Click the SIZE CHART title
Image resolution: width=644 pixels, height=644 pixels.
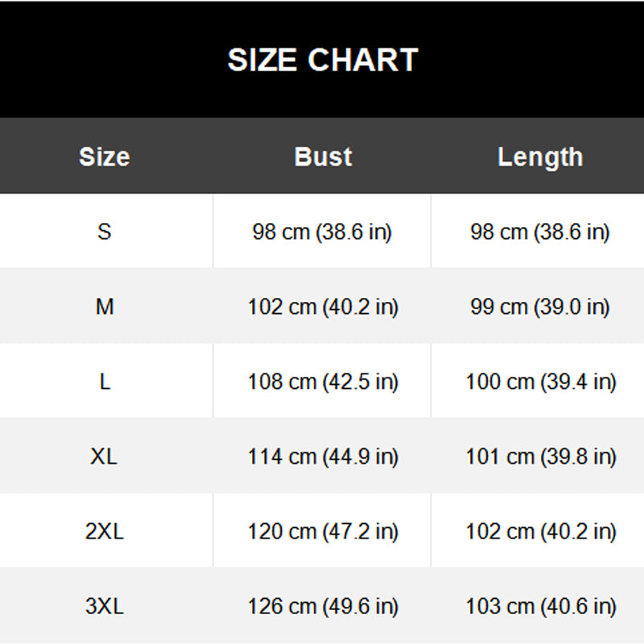coord(323,60)
